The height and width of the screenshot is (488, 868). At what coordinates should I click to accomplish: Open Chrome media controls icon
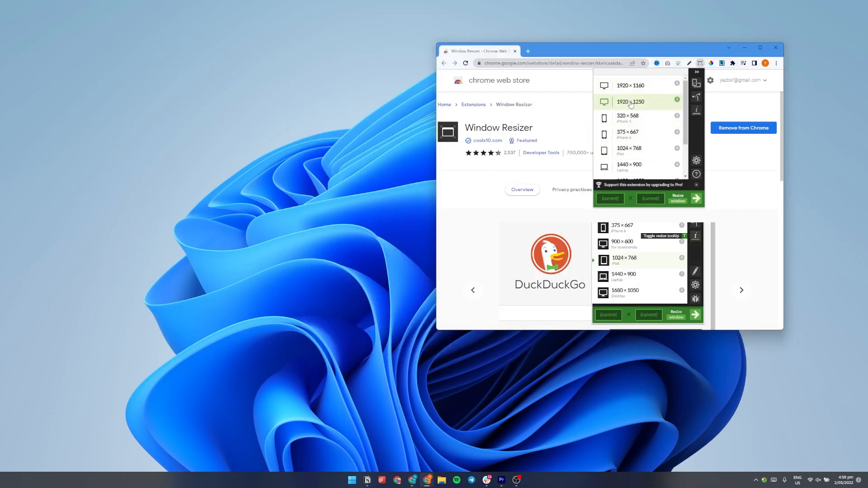click(743, 63)
